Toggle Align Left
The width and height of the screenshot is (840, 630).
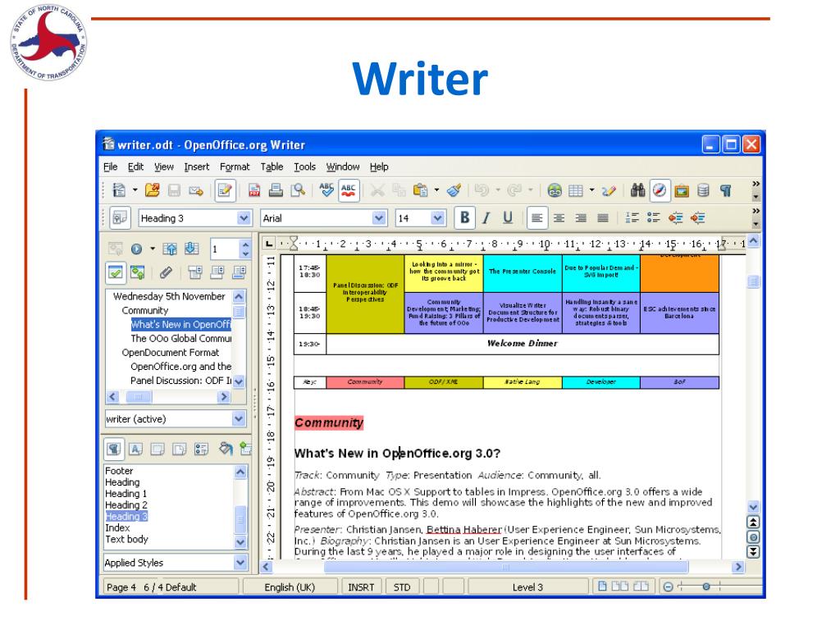(536, 218)
